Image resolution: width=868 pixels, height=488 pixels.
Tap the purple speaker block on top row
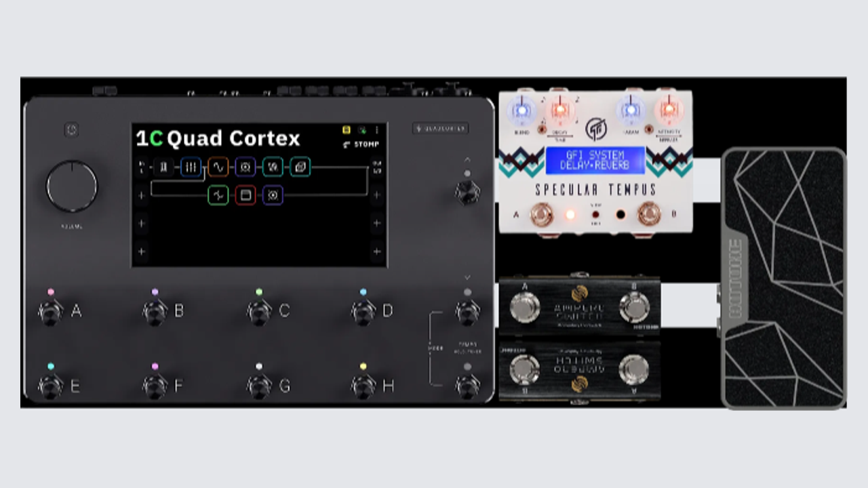[x=245, y=167]
